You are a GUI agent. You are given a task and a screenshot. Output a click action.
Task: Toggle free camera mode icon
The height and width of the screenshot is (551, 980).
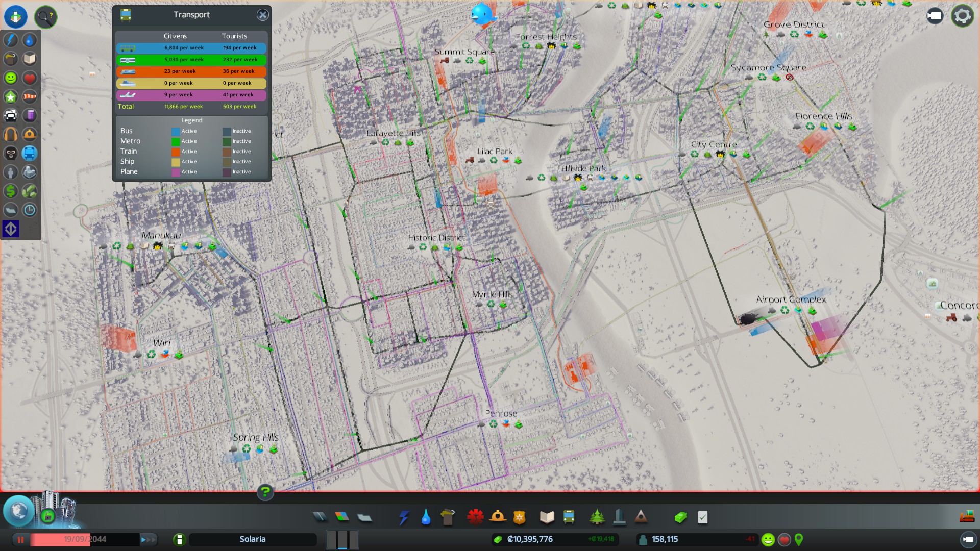point(935,16)
